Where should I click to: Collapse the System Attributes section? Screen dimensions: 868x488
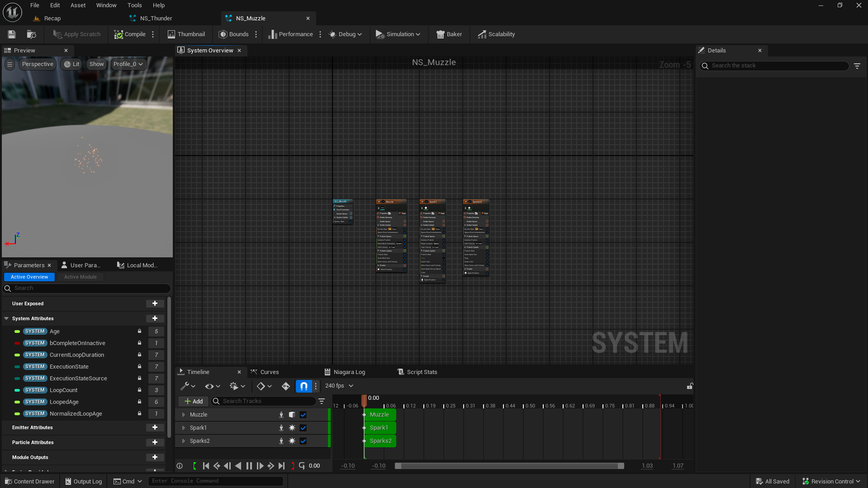pos(6,318)
